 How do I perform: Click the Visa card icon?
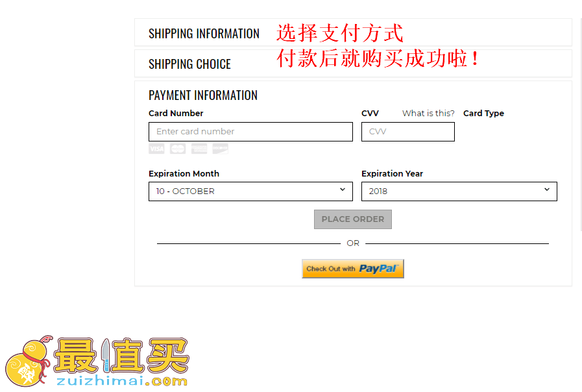coord(156,149)
